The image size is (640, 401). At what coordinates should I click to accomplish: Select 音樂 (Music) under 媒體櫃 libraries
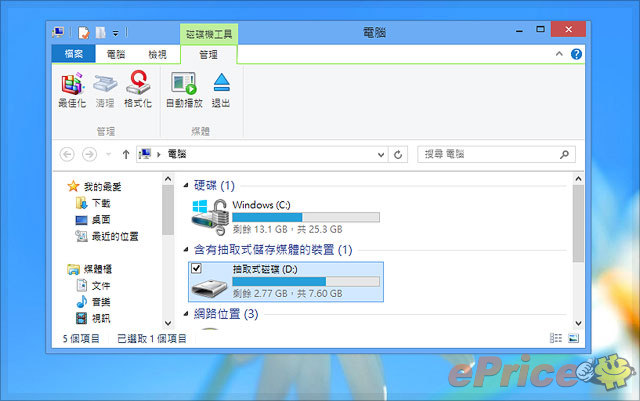click(x=100, y=302)
